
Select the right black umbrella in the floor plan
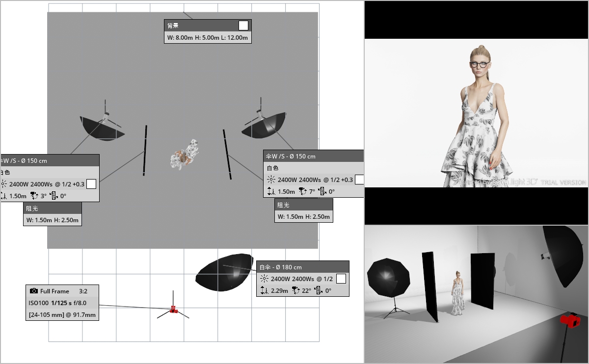(264, 125)
